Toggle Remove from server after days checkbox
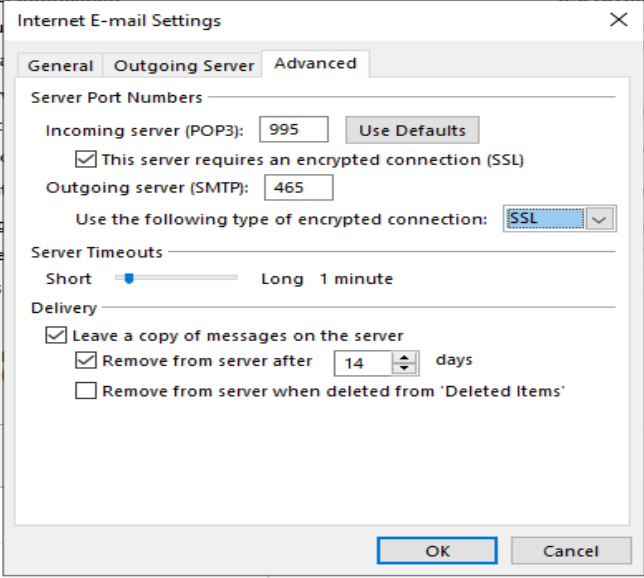Screen dimensions: 644x578 coord(85,361)
